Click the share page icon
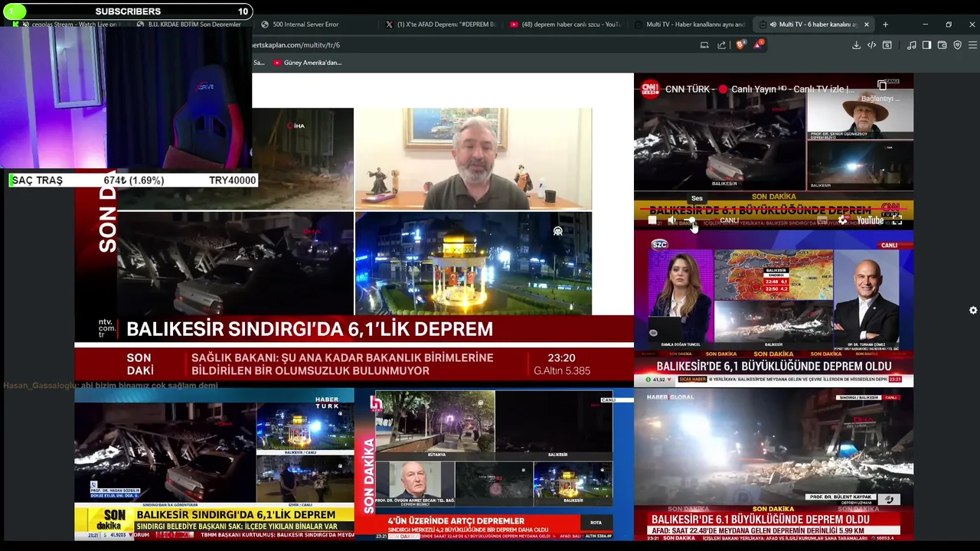 [721, 45]
